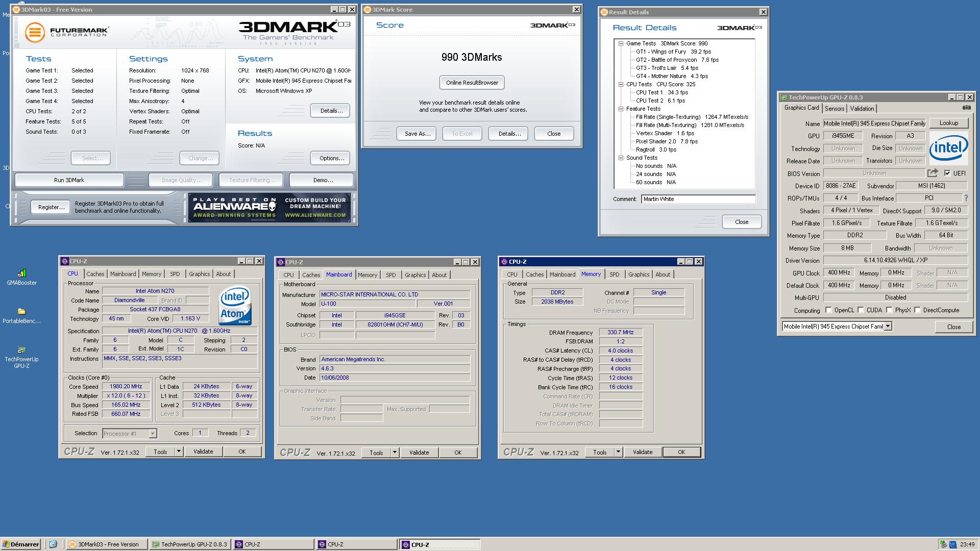The height and width of the screenshot is (551, 980).
Task: Click Close button in Result Details window
Action: [x=742, y=222]
